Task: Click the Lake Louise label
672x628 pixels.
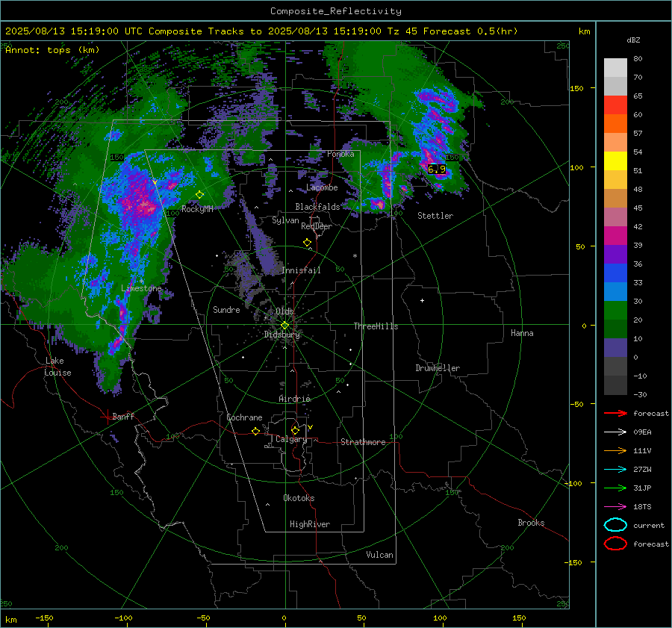Action: coord(57,367)
